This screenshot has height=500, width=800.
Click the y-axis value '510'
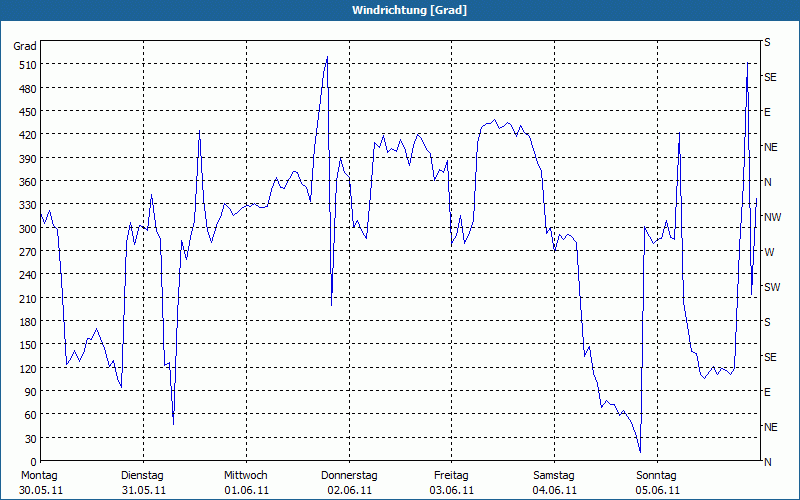point(28,65)
